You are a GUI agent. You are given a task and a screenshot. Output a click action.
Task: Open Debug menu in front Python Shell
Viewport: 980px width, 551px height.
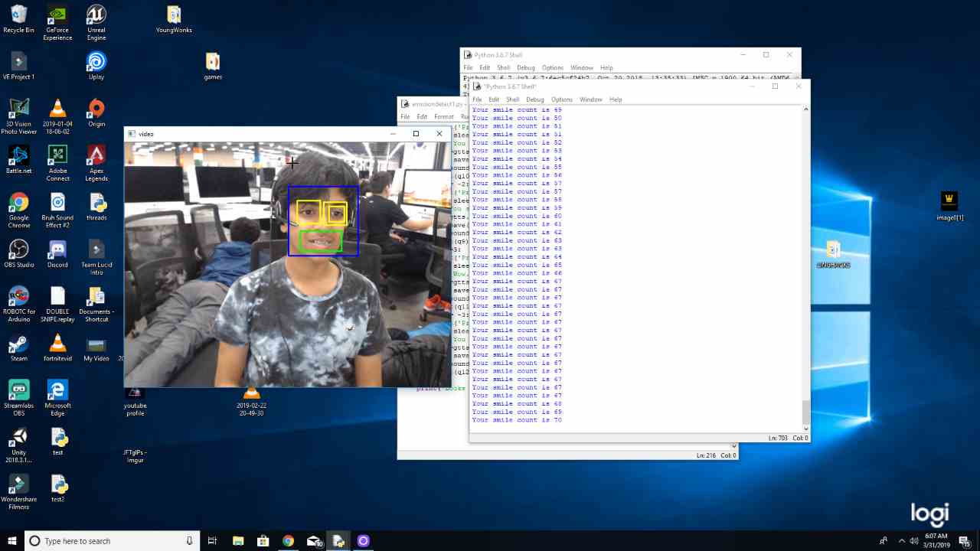[x=535, y=99]
